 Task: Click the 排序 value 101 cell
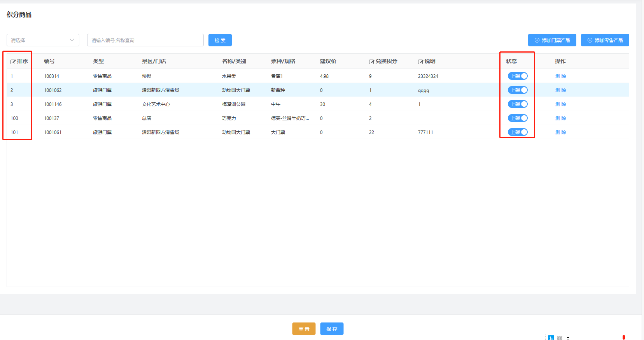[x=14, y=132]
